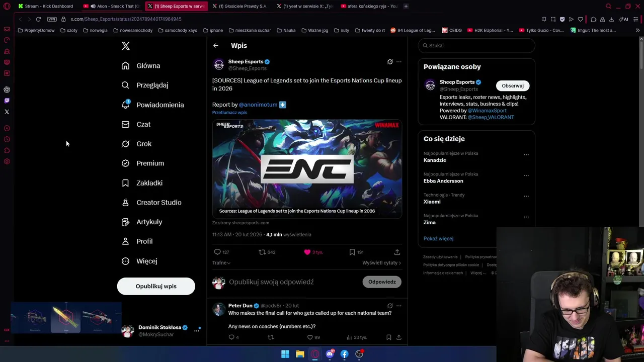Reload the page in browser toolbar
644x362 pixels.
click(x=38, y=19)
